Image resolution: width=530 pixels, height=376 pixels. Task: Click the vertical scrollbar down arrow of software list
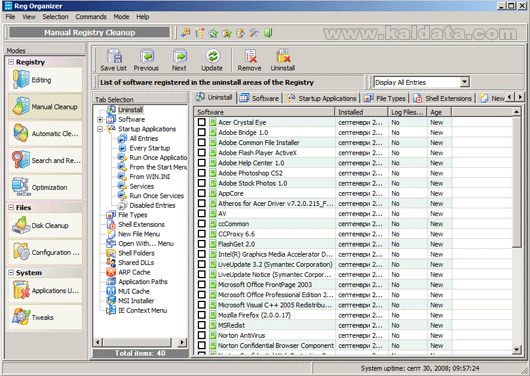tap(516, 350)
